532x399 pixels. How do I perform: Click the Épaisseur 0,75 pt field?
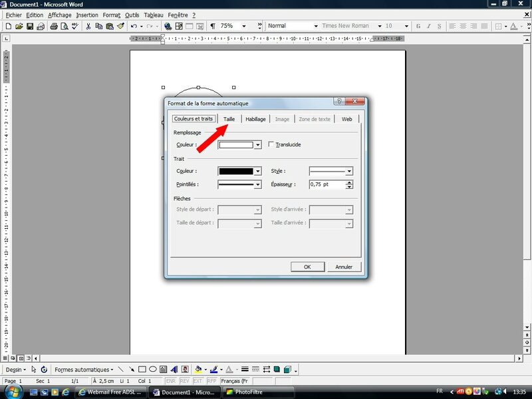(327, 184)
